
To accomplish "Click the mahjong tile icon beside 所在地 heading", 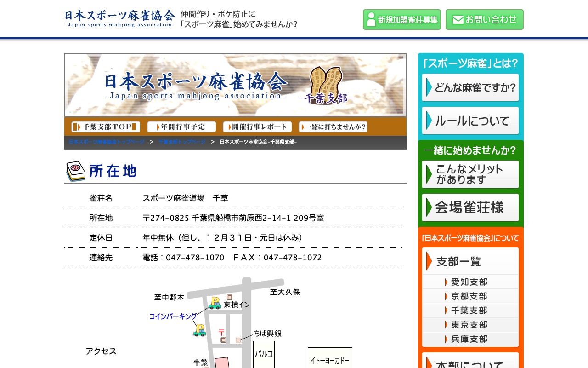I will click(76, 170).
